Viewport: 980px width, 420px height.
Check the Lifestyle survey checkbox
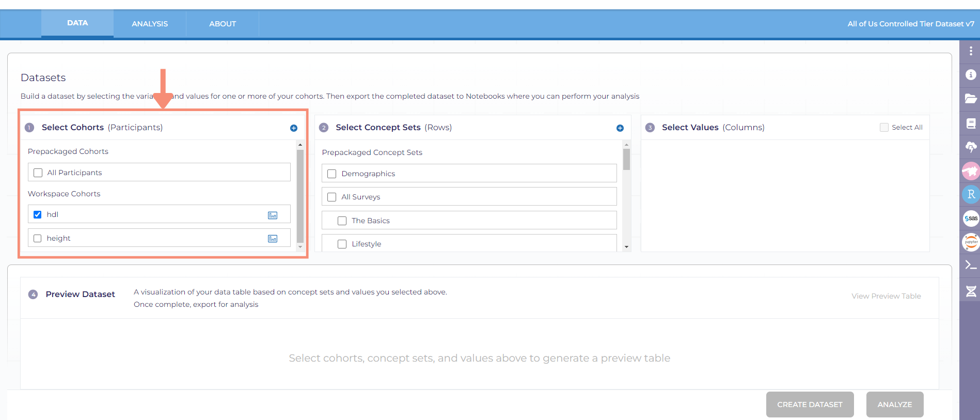pos(342,244)
